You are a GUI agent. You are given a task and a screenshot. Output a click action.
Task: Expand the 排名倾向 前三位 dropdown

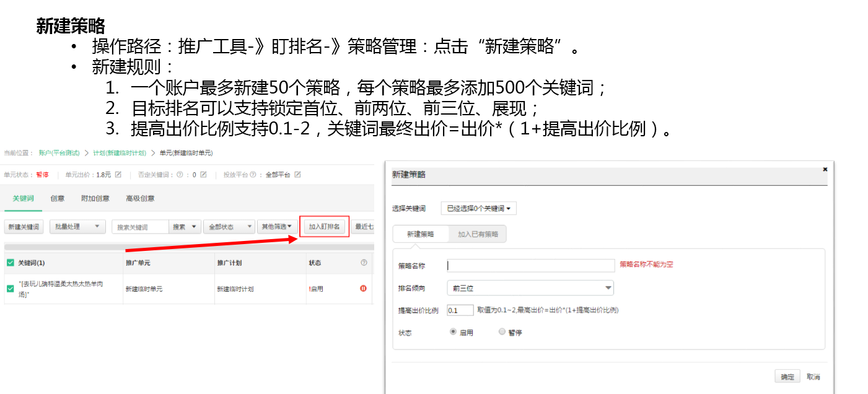point(530,288)
